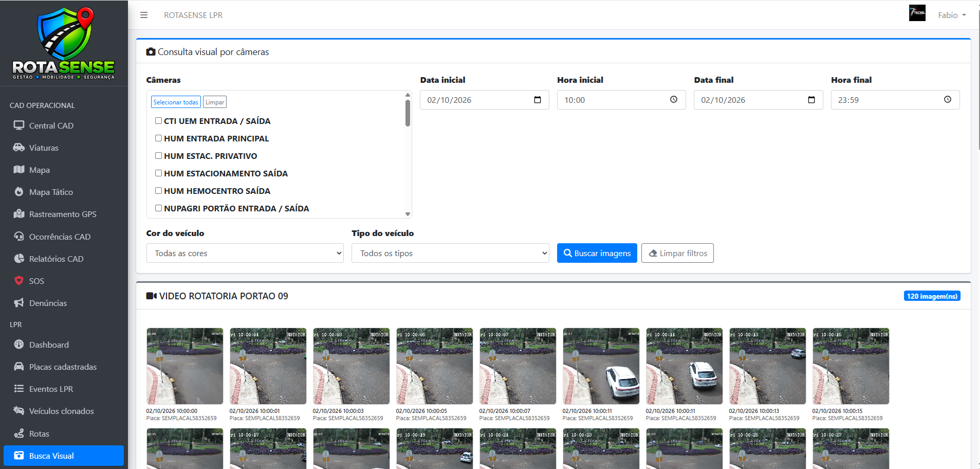This screenshot has width=980, height=469.
Task: Click the Viaturas car icon in sidebar
Action: [x=19, y=148]
